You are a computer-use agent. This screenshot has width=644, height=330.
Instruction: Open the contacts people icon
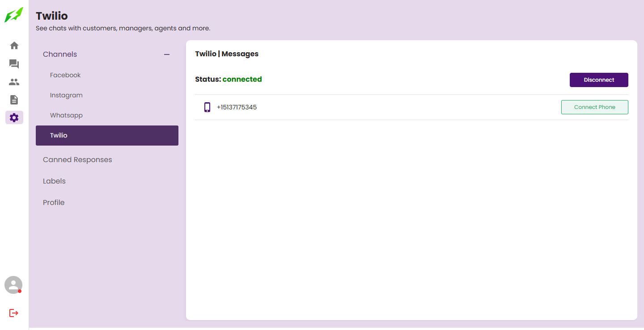coord(14,82)
